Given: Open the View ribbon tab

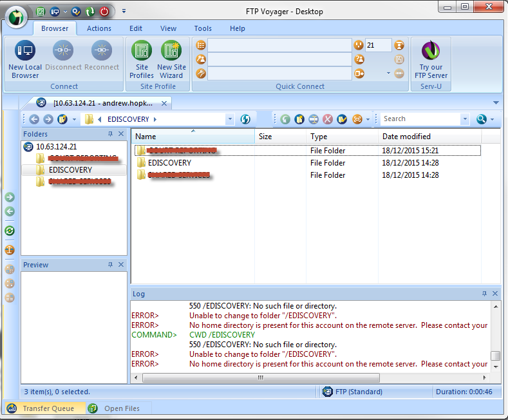Looking at the screenshot, I should [168, 28].
